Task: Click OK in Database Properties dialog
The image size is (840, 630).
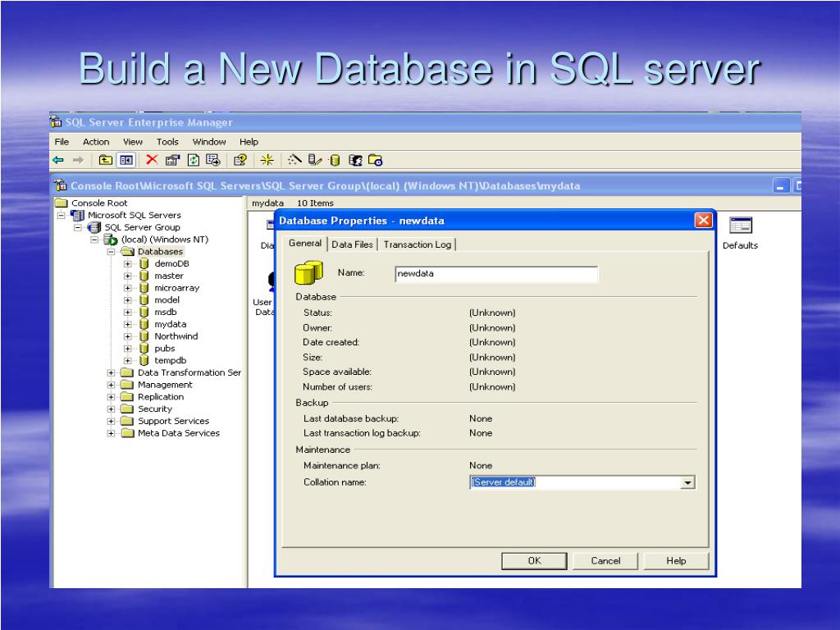Action: 534,561
